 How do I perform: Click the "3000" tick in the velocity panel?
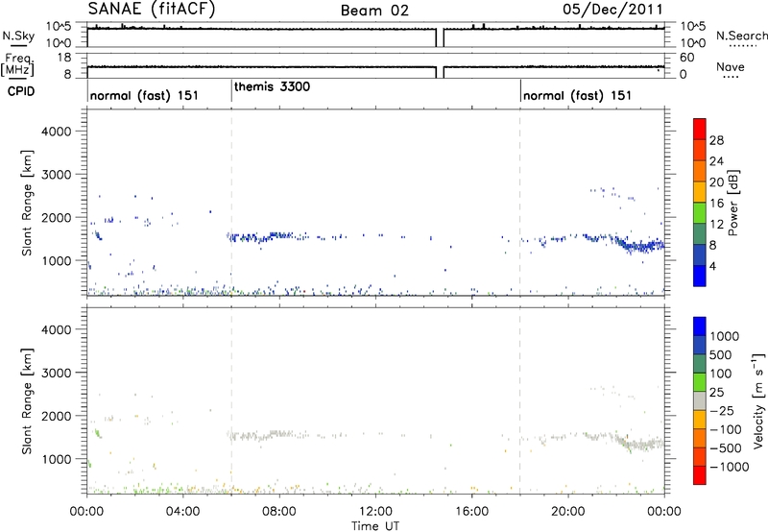57,373
